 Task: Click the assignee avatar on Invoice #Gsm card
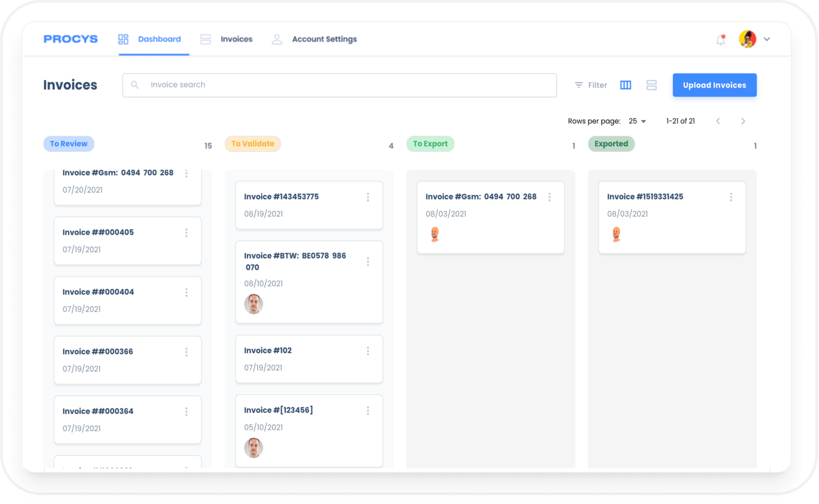pyautogui.click(x=434, y=233)
